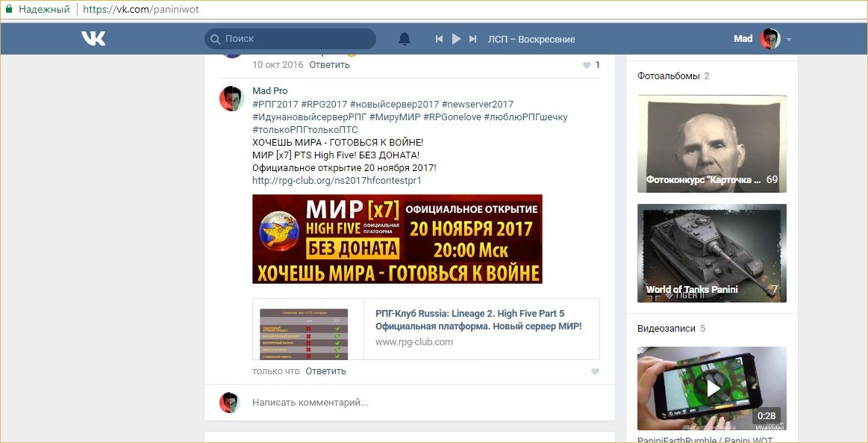Open the Mad user avatar in header

770,39
